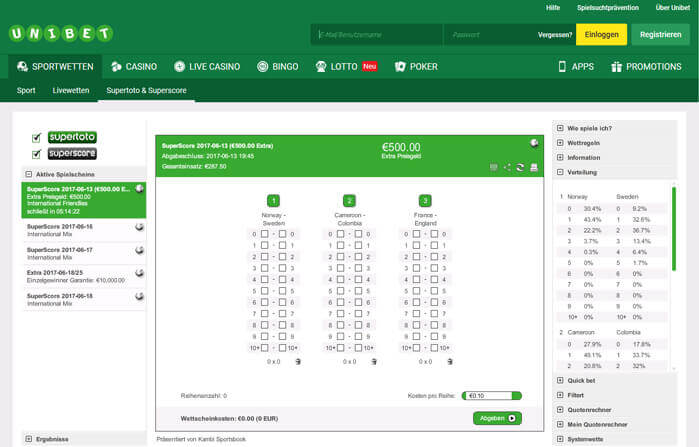Tick Norway score 5 checkbox
This screenshot has height=447, width=699.
pyautogui.click(x=265, y=291)
